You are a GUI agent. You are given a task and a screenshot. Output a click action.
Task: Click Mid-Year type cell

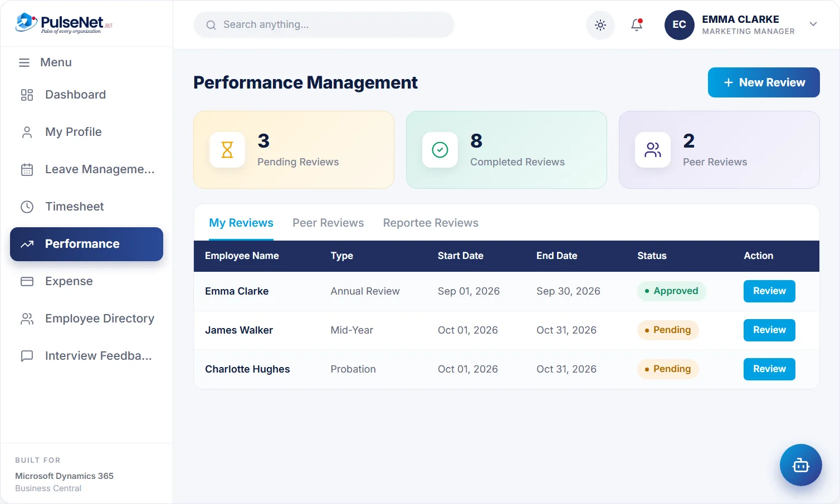351,330
